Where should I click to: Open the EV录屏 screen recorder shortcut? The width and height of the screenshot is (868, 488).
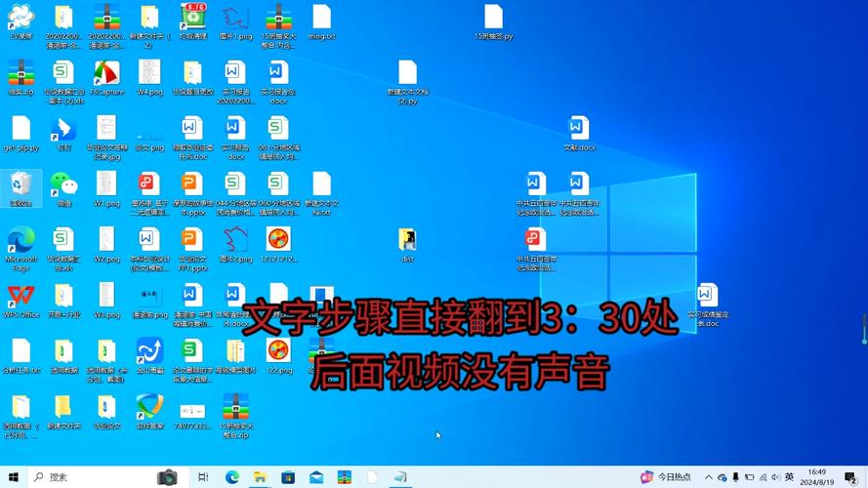[x=21, y=22]
